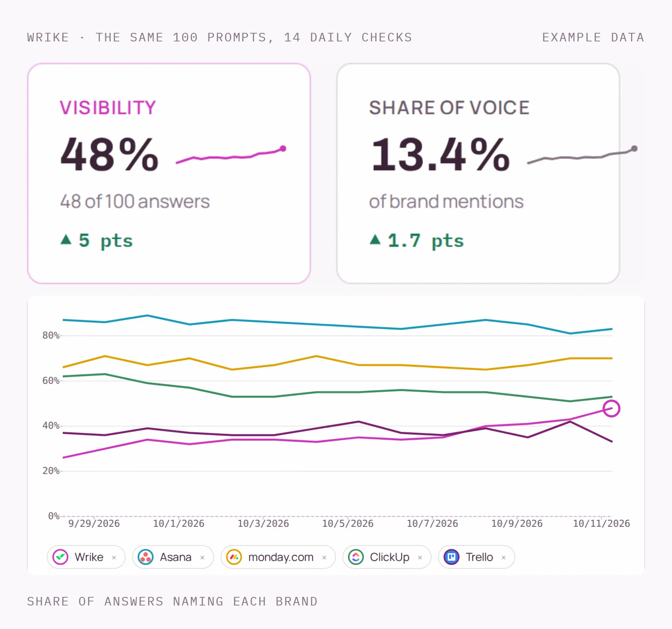Screen dimensions: 672x629
Task: Remove the Wrike chip via its x
Action: [x=114, y=557]
